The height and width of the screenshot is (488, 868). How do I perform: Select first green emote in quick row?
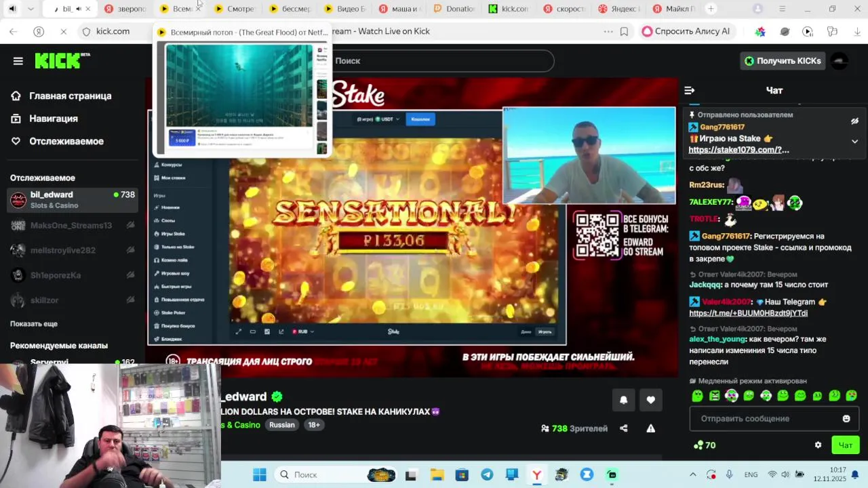697,396
